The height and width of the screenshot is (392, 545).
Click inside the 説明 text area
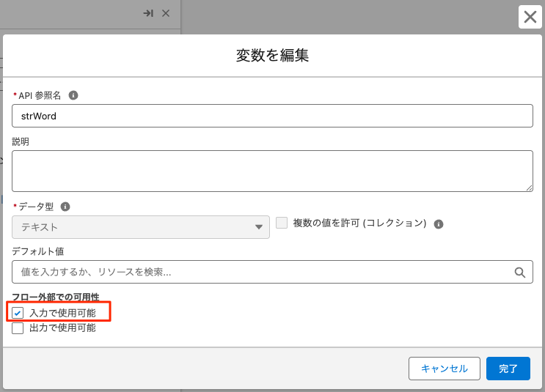[x=272, y=171]
